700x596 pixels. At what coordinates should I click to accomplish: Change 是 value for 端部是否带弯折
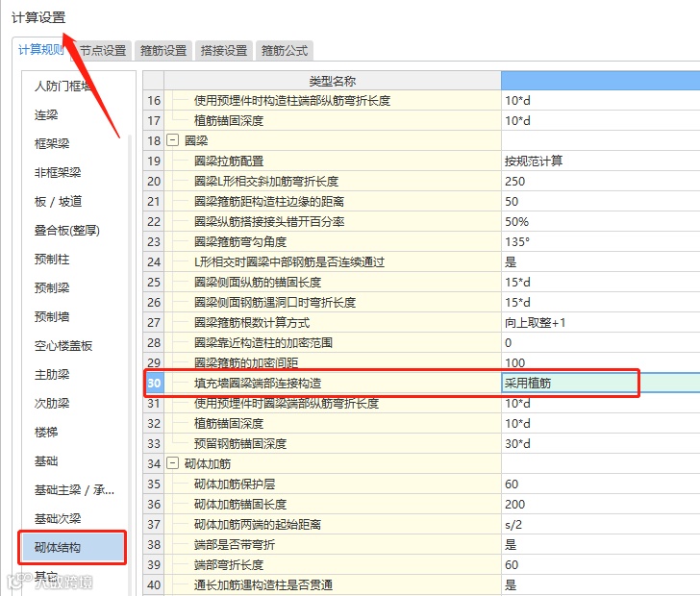(600, 544)
